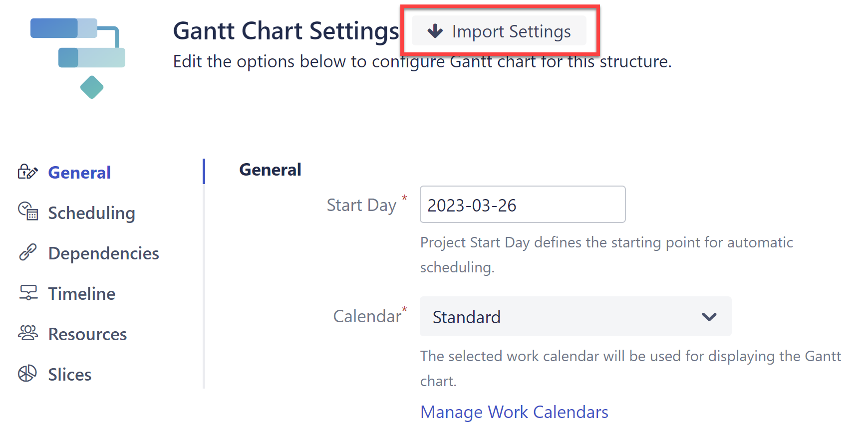Switch to the Scheduling section
The height and width of the screenshot is (428, 868).
pyautogui.click(x=91, y=213)
